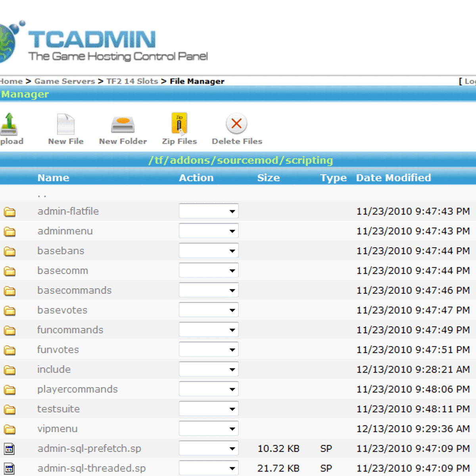Go to Home breadcrumb link
476x476 pixels.
(x=11, y=81)
